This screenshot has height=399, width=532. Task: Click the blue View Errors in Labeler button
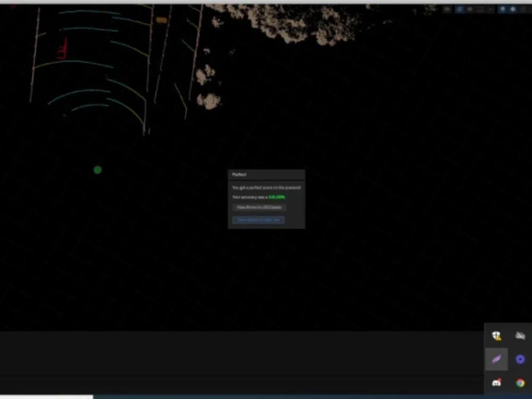258,219
